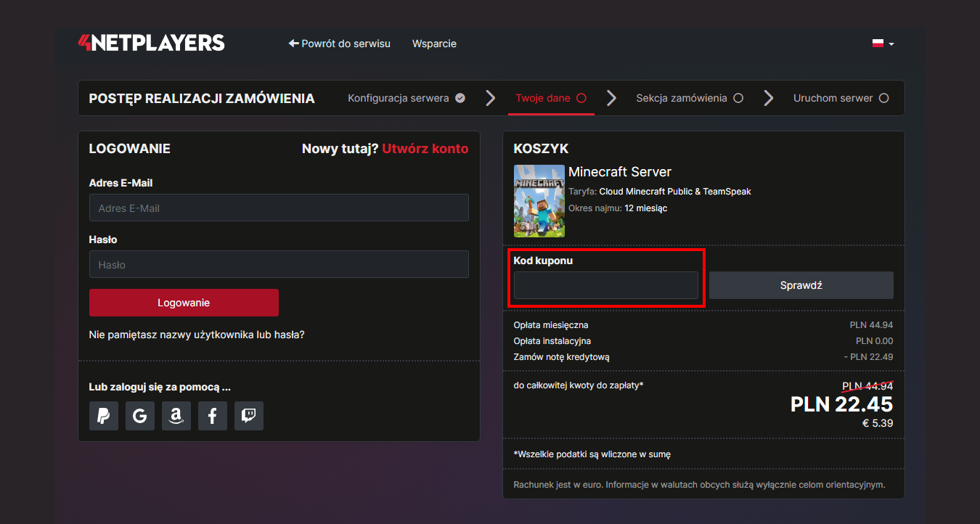Click the red Logowanie button
The image size is (980, 524).
click(184, 303)
